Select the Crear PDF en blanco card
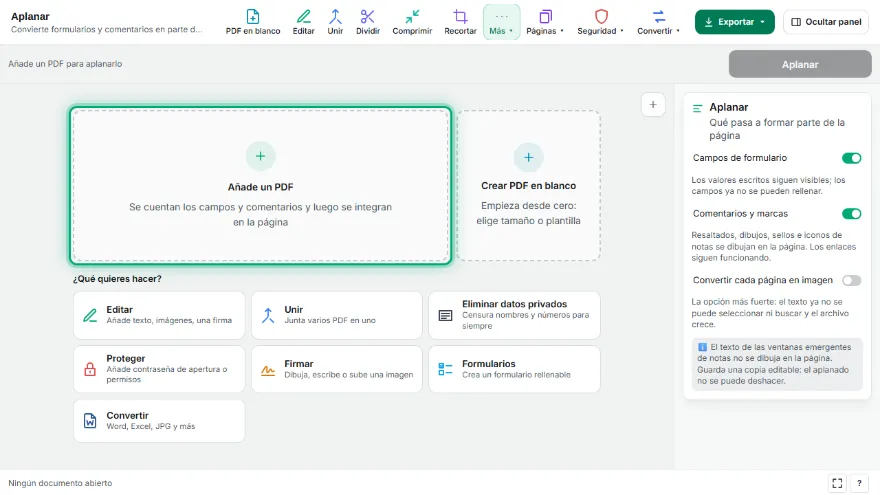 coord(528,185)
